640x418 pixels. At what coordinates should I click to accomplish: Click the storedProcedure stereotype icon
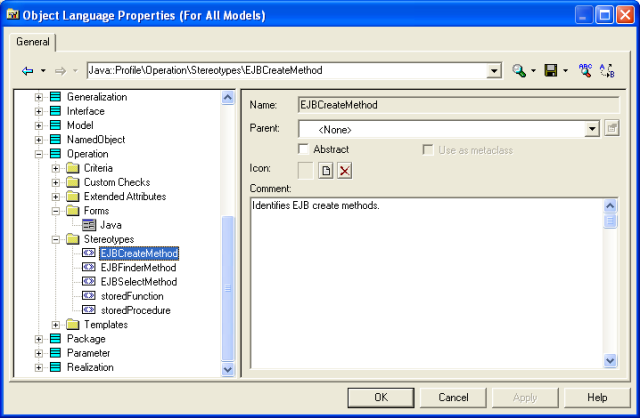point(89,311)
